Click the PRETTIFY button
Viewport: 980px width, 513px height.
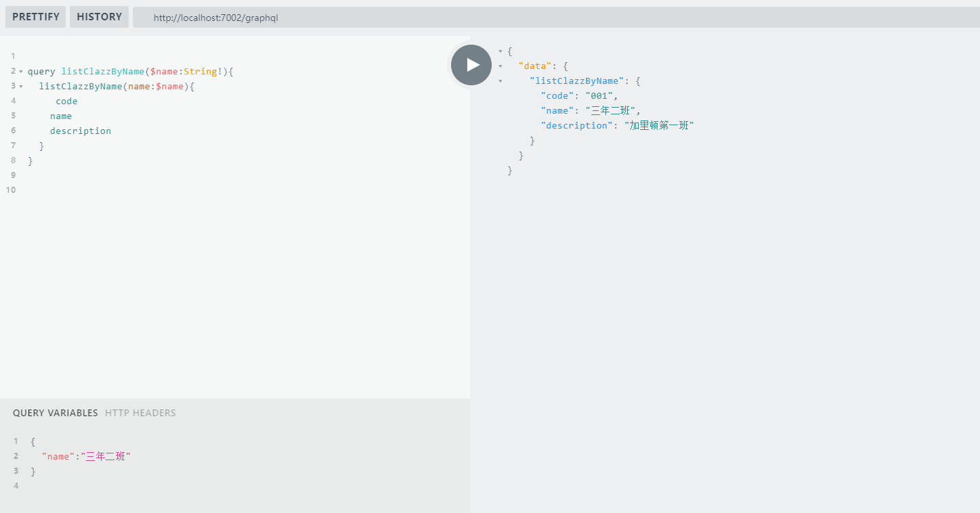pyautogui.click(x=36, y=17)
